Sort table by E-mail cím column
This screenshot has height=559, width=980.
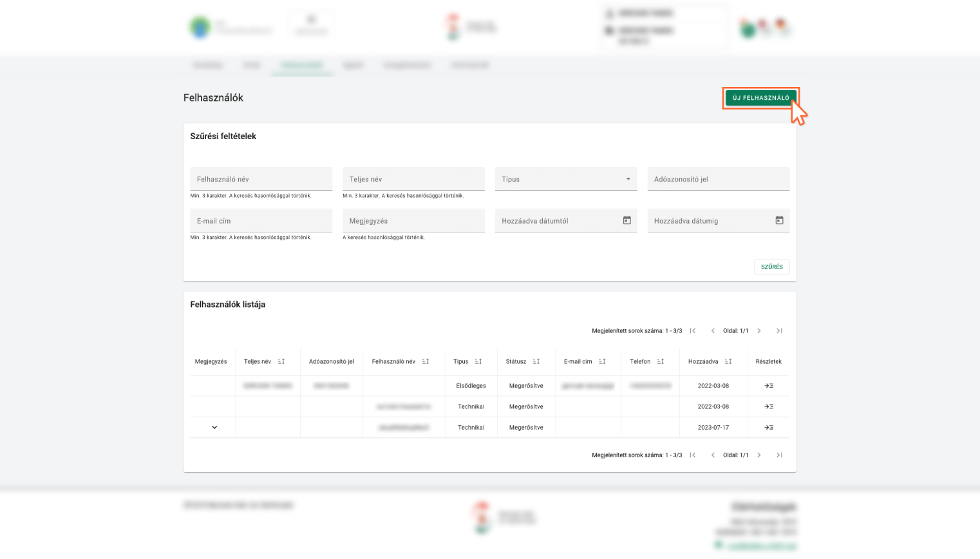pyautogui.click(x=602, y=362)
